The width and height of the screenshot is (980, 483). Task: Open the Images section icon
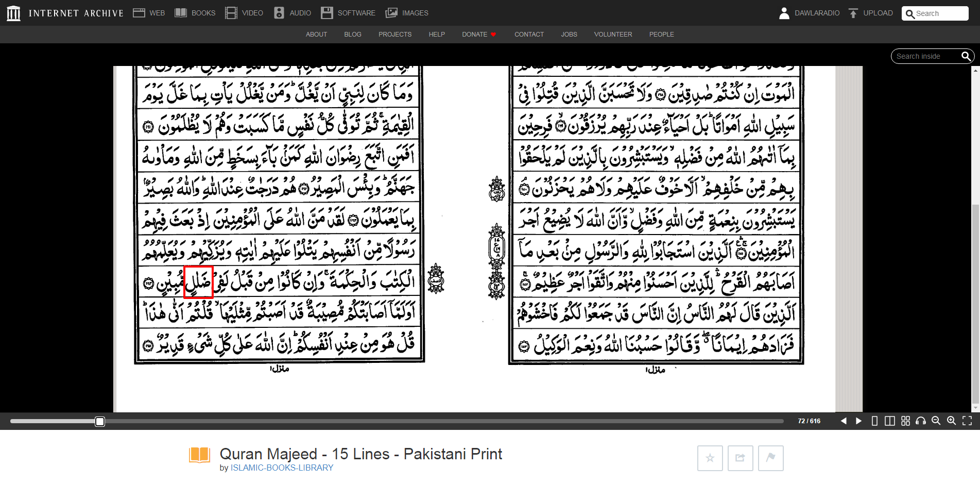(391, 13)
